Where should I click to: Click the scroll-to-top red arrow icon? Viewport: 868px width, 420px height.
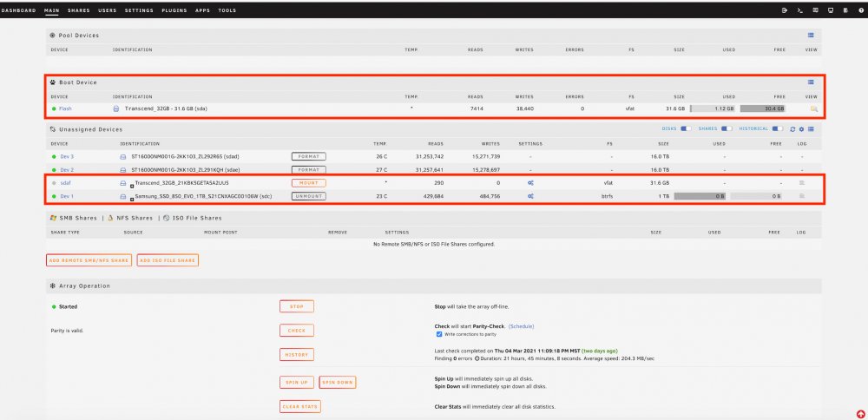861,413
